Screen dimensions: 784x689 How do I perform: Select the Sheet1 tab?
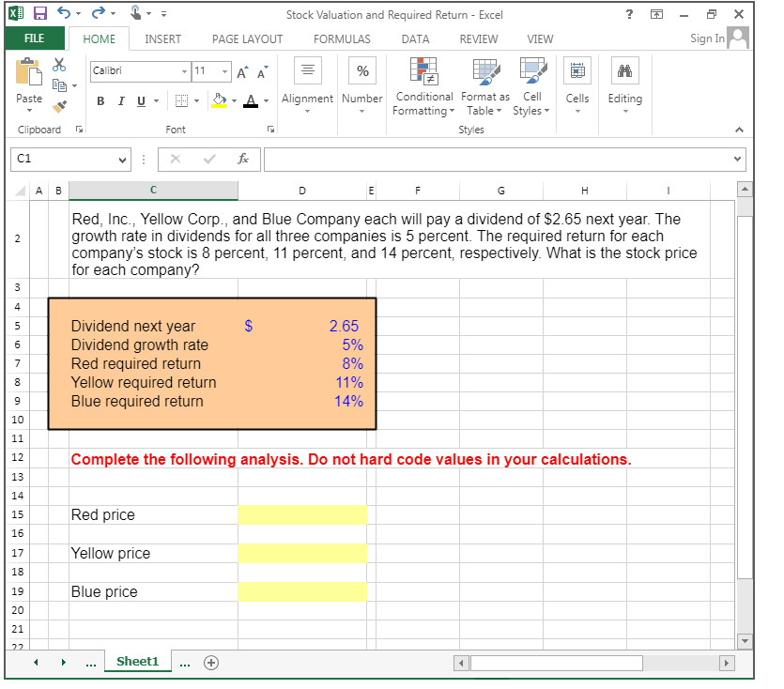pyautogui.click(x=137, y=661)
